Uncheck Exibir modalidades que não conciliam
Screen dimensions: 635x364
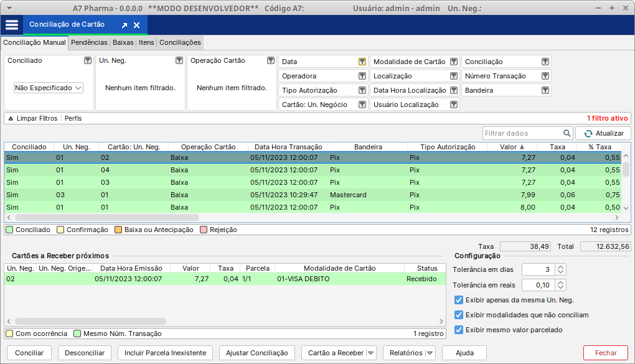point(459,315)
